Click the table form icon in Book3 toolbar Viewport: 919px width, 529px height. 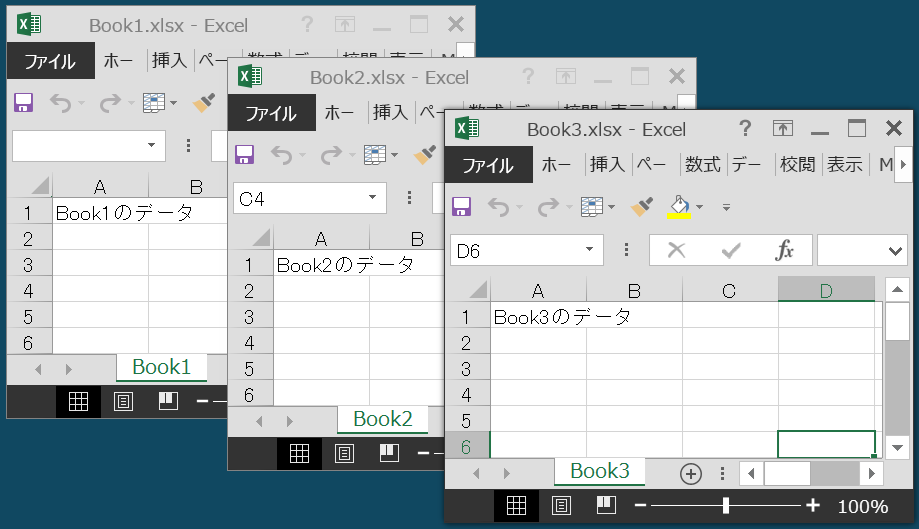click(x=592, y=206)
